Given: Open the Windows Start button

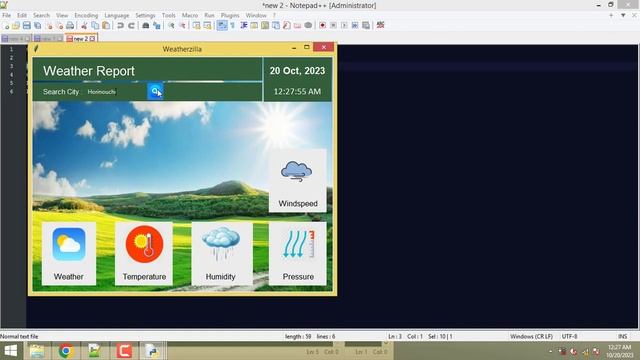Looking at the screenshot, I should (10, 351).
